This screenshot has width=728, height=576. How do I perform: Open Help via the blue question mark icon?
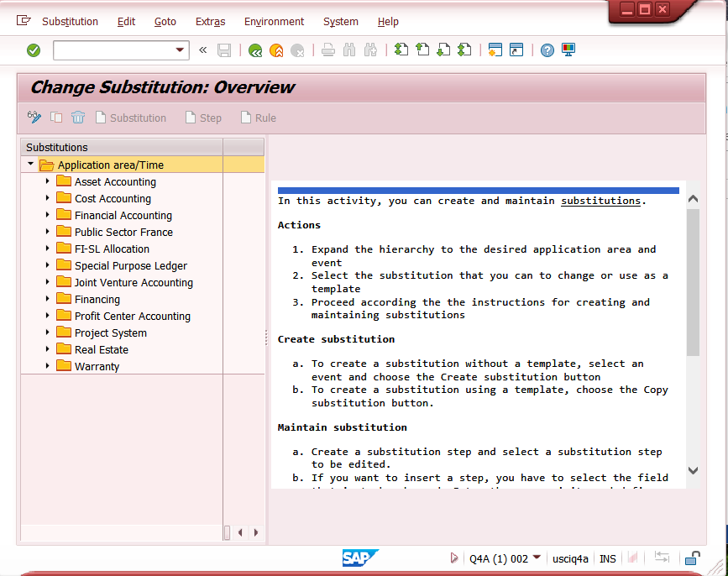pyautogui.click(x=547, y=50)
